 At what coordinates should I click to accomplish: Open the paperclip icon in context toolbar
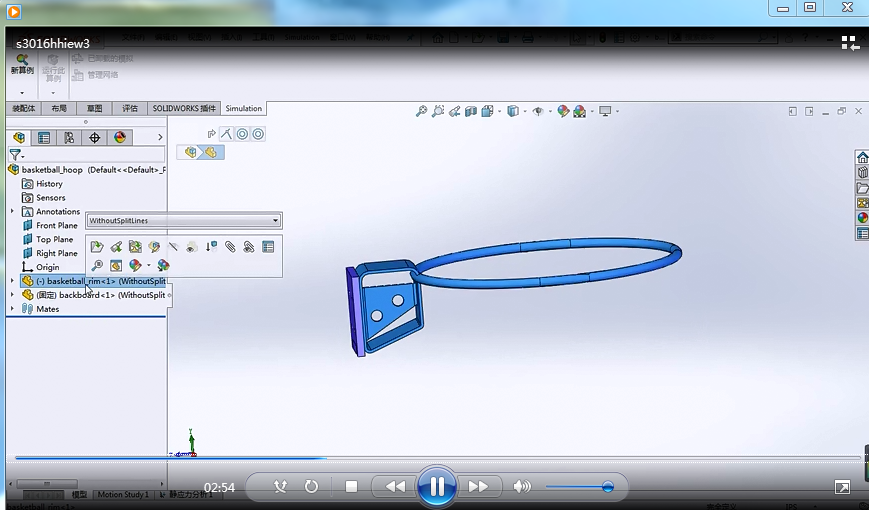click(230, 246)
